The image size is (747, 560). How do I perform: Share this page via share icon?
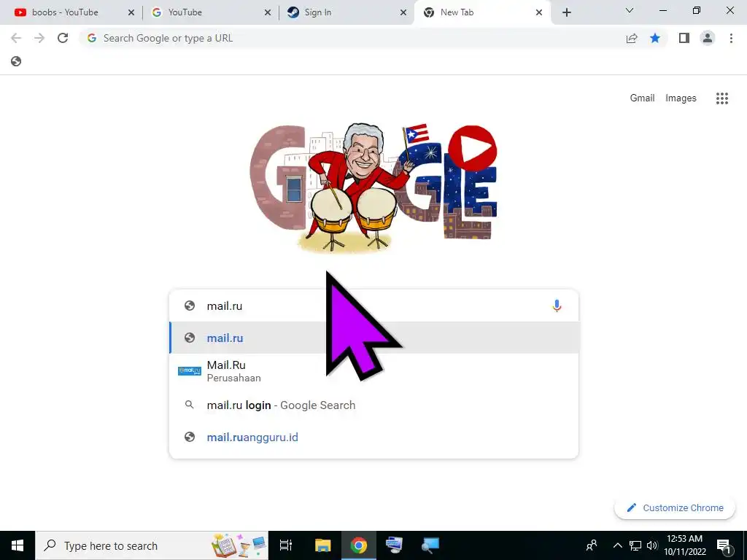click(632, 38)
